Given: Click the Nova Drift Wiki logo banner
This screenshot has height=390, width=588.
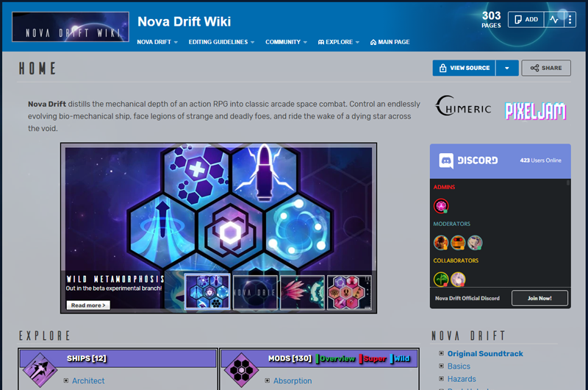Looking at the screenshot, I should 71,26.
